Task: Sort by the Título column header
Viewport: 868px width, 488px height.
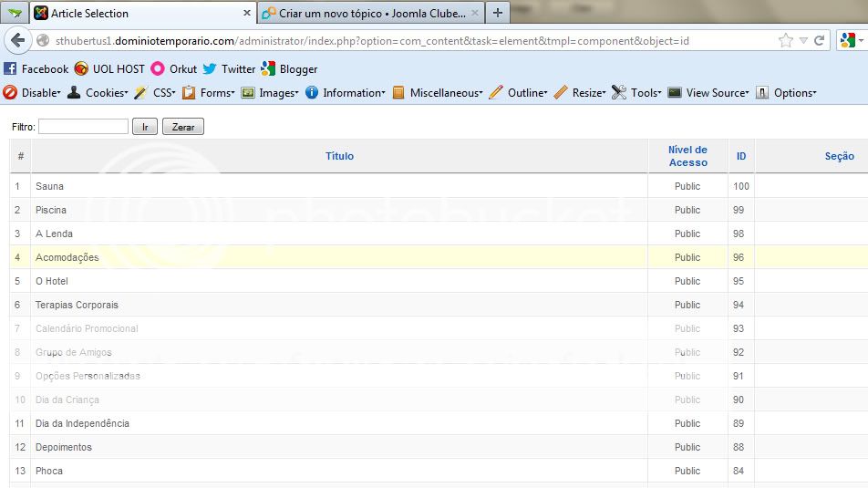Action: pyautogui.click(x=339, y=157)
